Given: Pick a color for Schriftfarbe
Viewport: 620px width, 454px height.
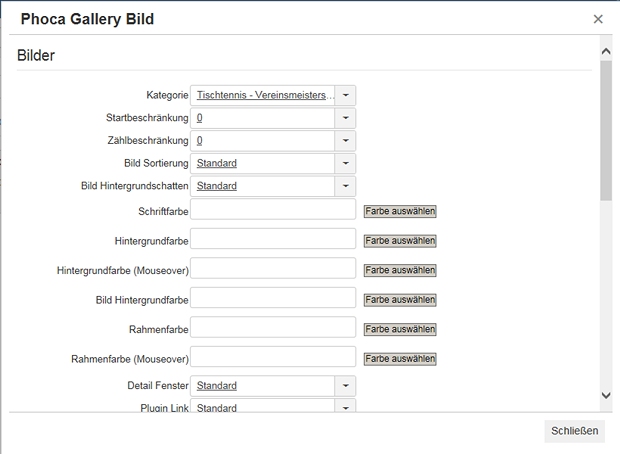Looking at the screenshot, I should tap(400, 211).
